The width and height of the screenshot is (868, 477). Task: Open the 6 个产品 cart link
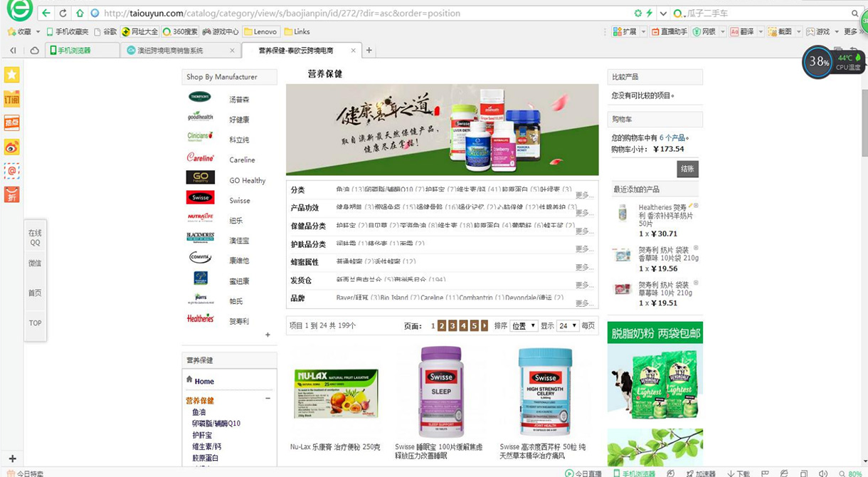click(673, 137)
